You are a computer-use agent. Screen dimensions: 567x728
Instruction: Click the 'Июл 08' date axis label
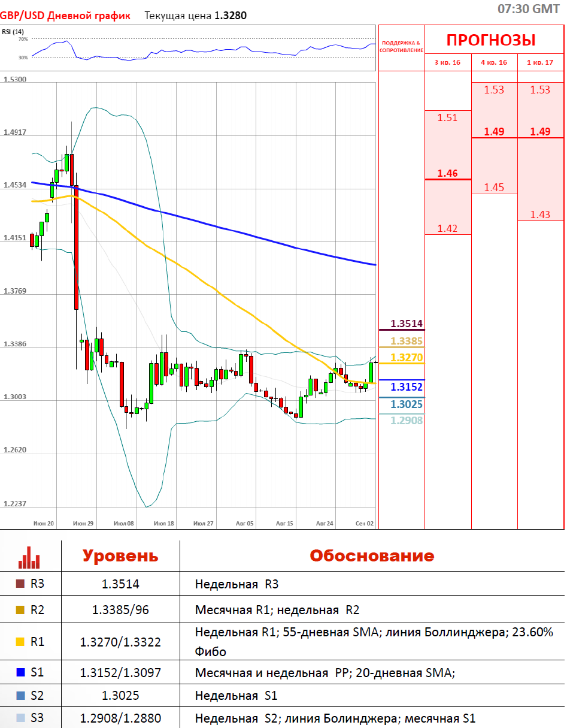[x=124, y=524]
